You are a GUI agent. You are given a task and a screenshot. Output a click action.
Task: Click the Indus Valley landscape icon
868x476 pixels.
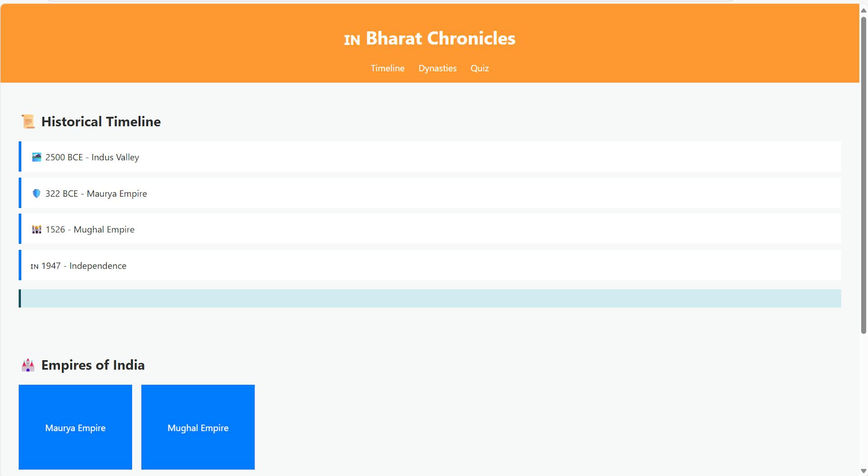[37, 157]
